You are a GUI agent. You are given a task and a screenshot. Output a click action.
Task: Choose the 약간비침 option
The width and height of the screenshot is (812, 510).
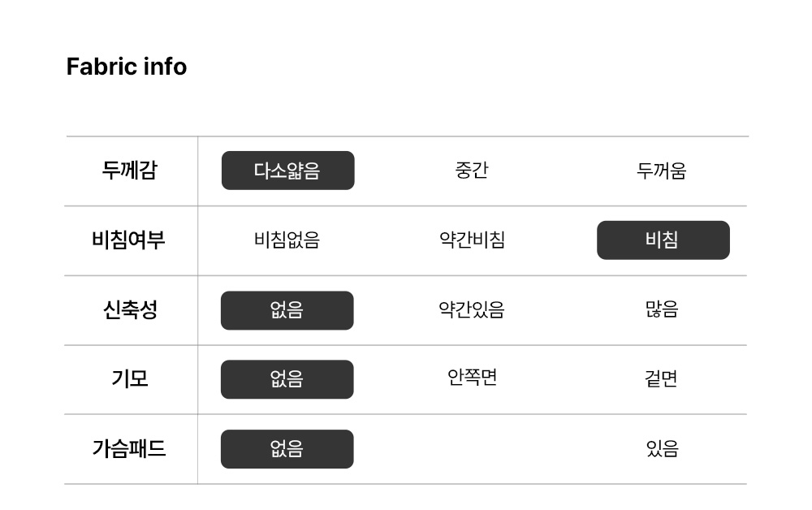click(x=472, y=240)
